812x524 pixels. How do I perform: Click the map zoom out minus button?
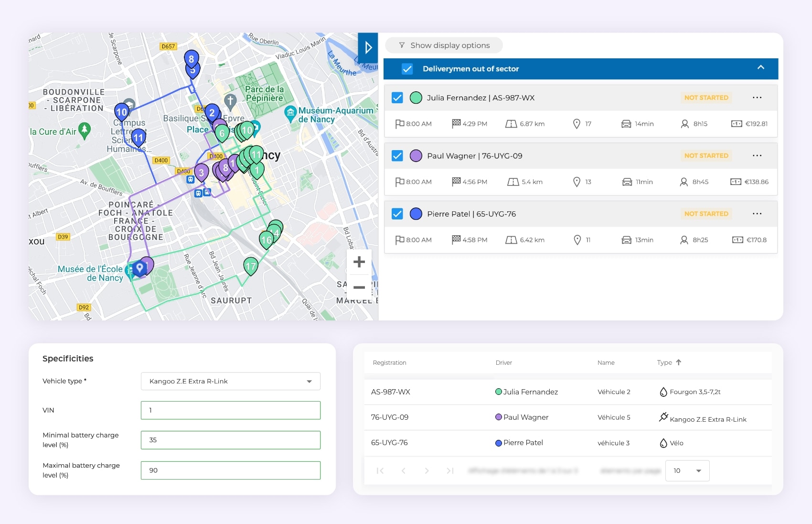coord(359,287)
